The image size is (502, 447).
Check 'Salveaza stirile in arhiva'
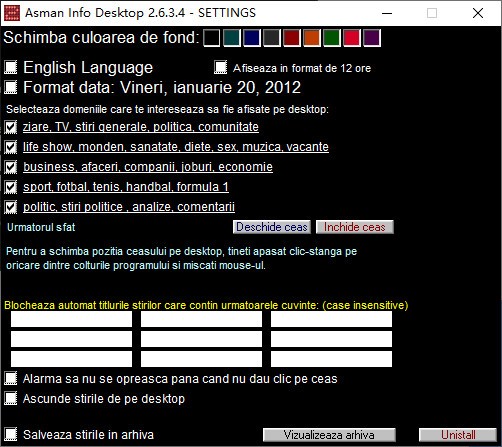coord(11,434)
